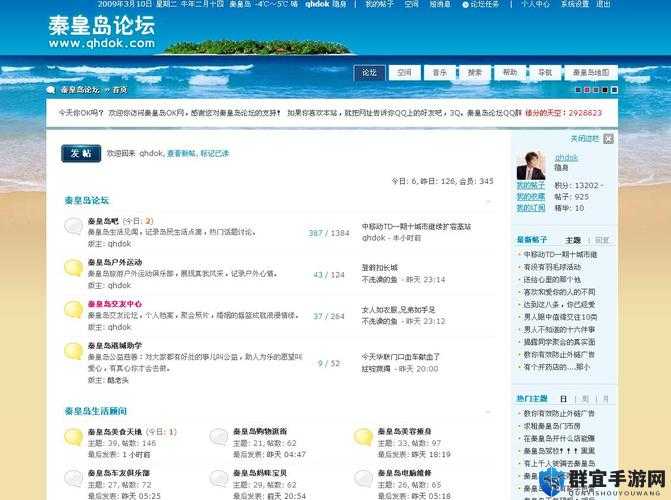Click the 秦皇岛美容瘦身 bubble icon
This screenshot has height=500, width=671.
(x=363, y=437)
